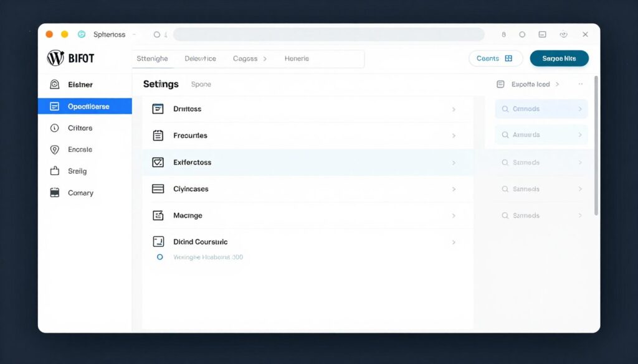
Task: Click the Expotte Iced document icon
Action: [500, 84]
